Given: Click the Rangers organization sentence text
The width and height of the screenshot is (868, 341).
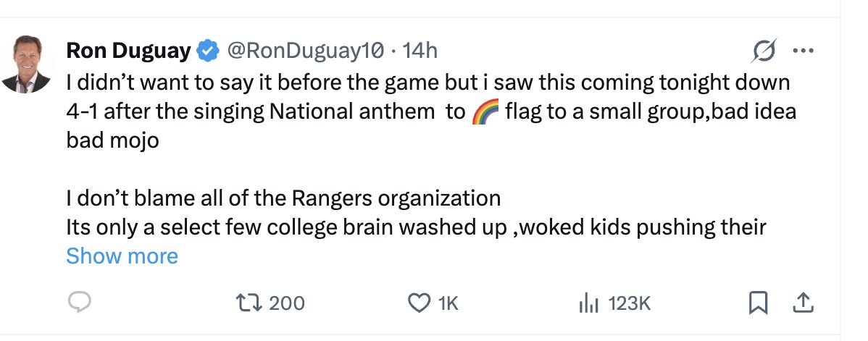Looking at the screenshot, I should pyautogui.click(x=283, y=198).
